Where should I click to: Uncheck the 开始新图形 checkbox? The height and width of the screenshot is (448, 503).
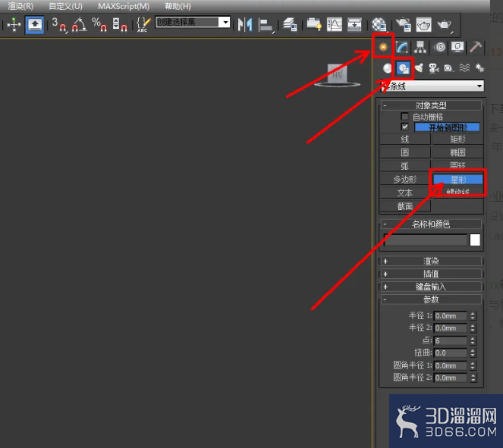[x=405, y=127]
